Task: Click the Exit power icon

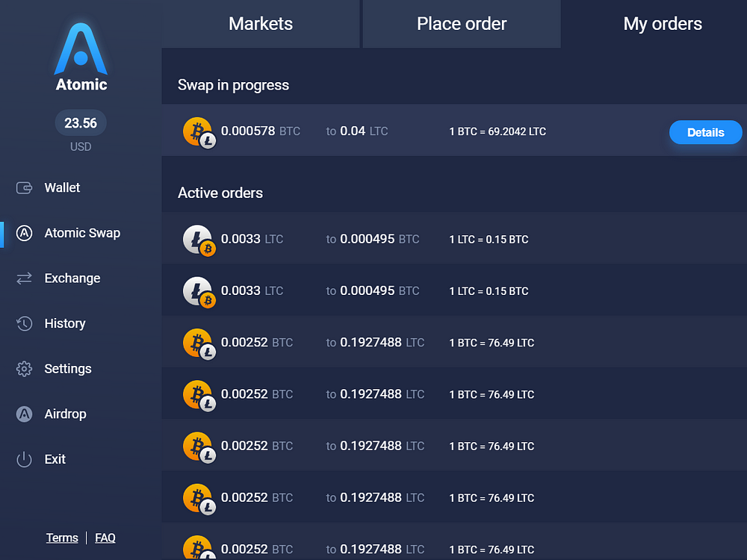Action: 24,459
